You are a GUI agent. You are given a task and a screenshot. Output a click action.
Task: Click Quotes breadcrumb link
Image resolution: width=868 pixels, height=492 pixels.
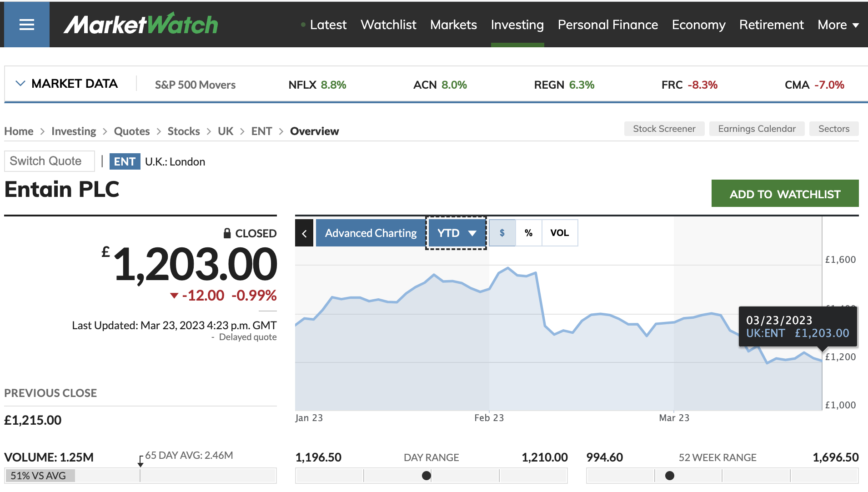pyautogui.click(x=132, y=131)
